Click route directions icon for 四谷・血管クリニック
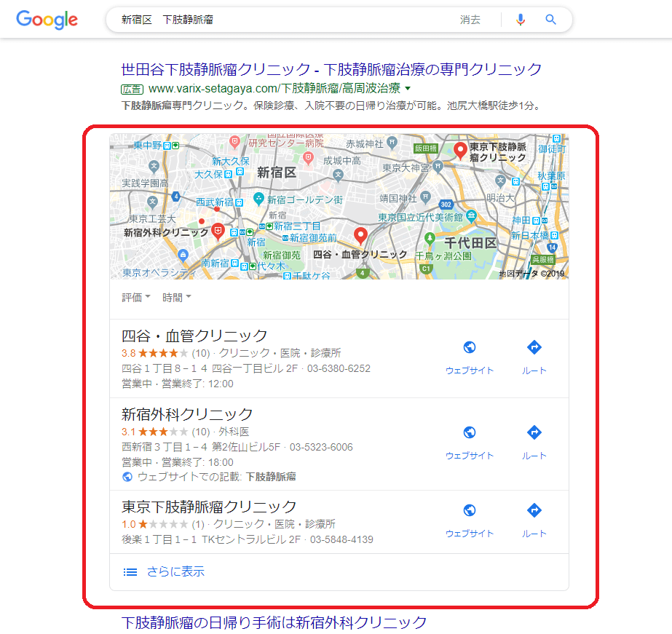 tap(534, 347)
